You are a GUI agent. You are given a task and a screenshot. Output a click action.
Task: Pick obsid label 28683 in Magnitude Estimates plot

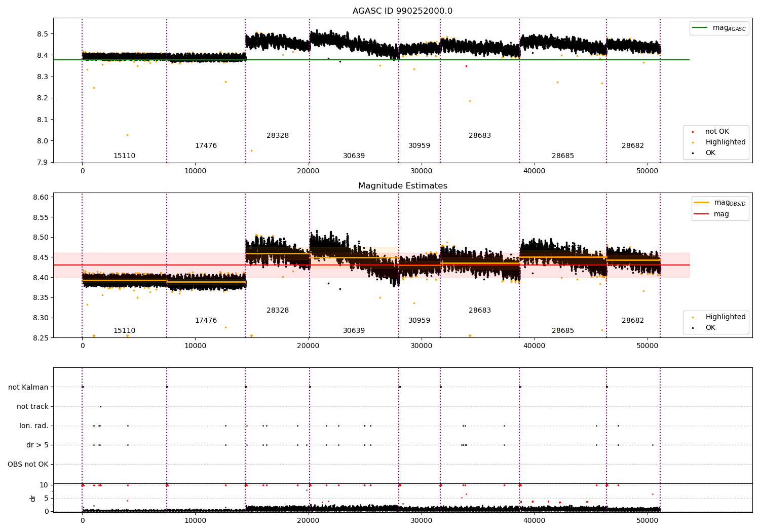click(x=480, y=311)
